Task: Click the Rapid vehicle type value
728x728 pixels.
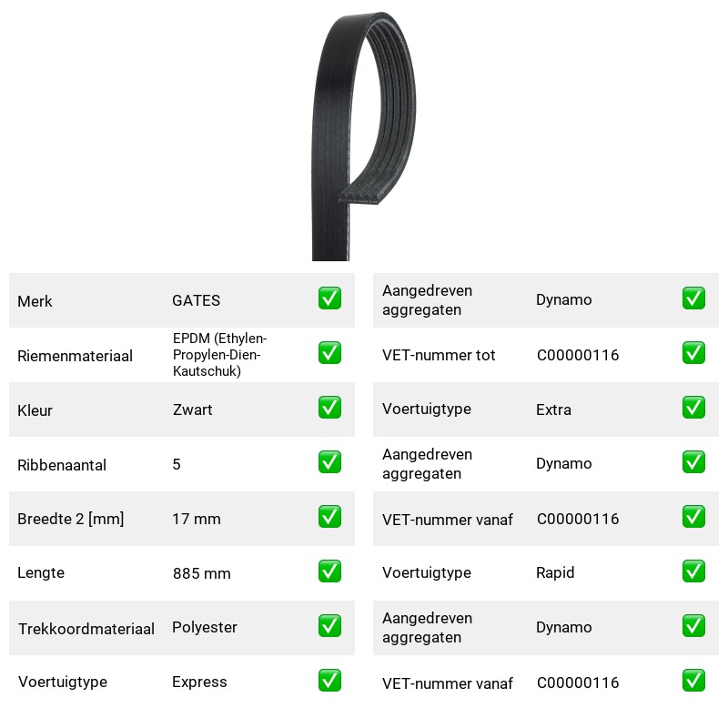Action: point(555,572)
